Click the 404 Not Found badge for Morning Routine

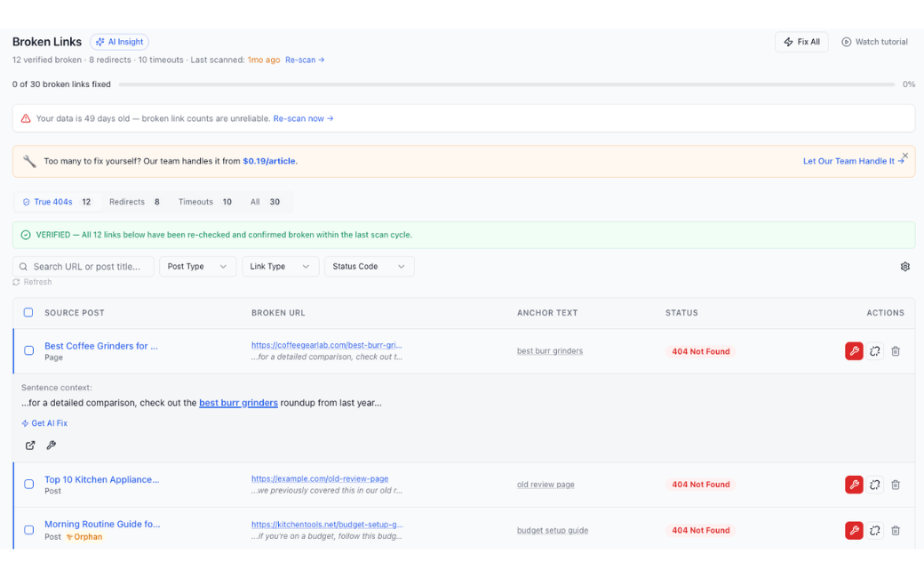701,530
